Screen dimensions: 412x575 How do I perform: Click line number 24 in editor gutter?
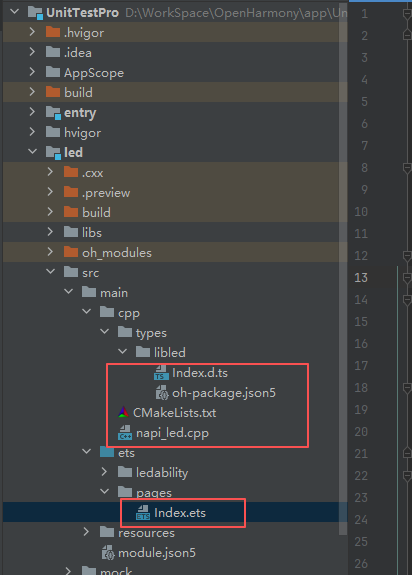361,520
